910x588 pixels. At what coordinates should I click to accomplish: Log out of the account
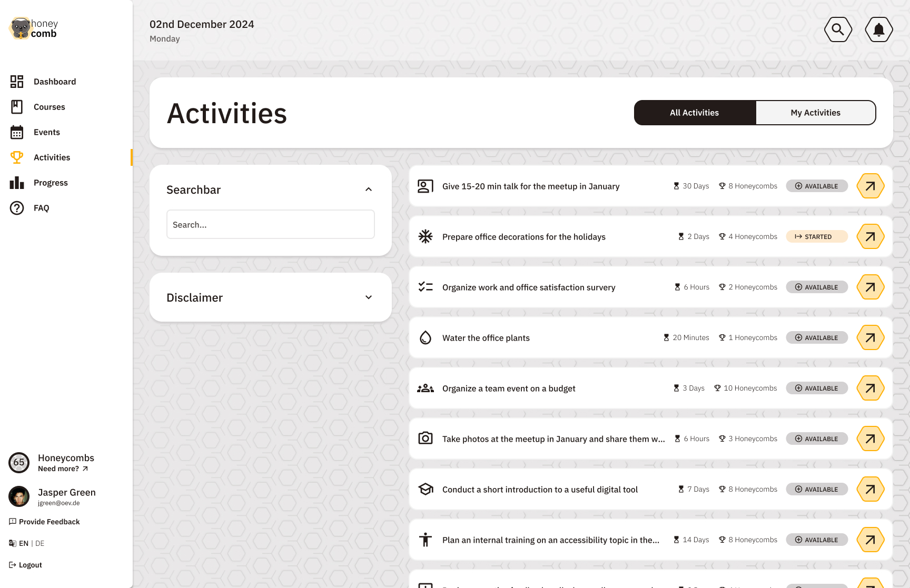click(x=30, y=565)
